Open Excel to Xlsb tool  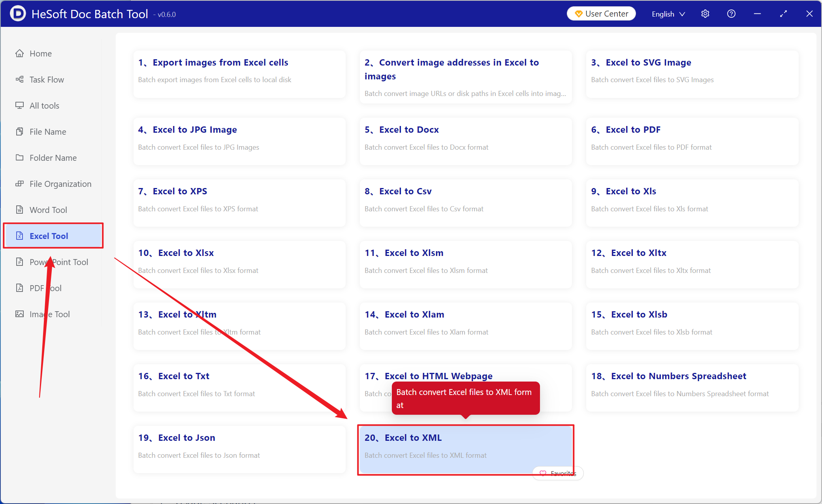click(x=692, y=326)
